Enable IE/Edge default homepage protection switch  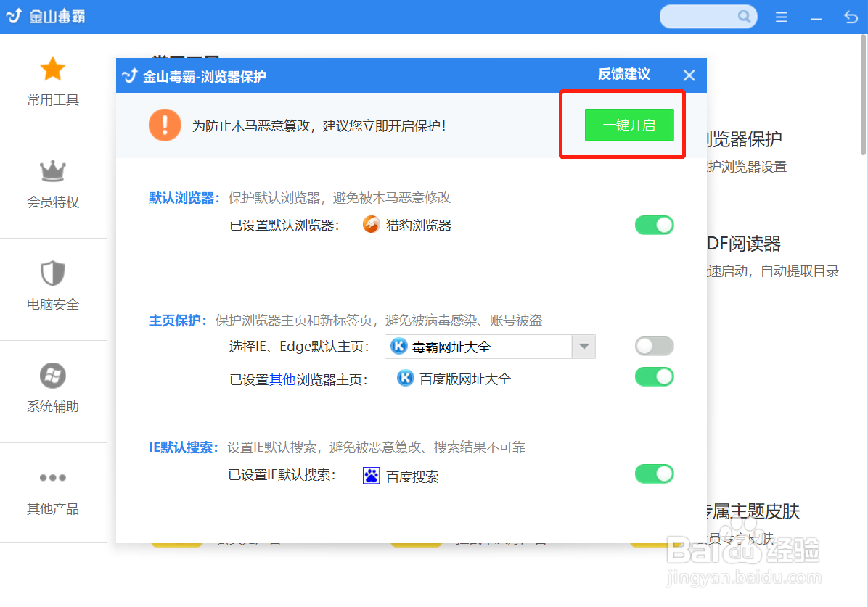(655, 347)
